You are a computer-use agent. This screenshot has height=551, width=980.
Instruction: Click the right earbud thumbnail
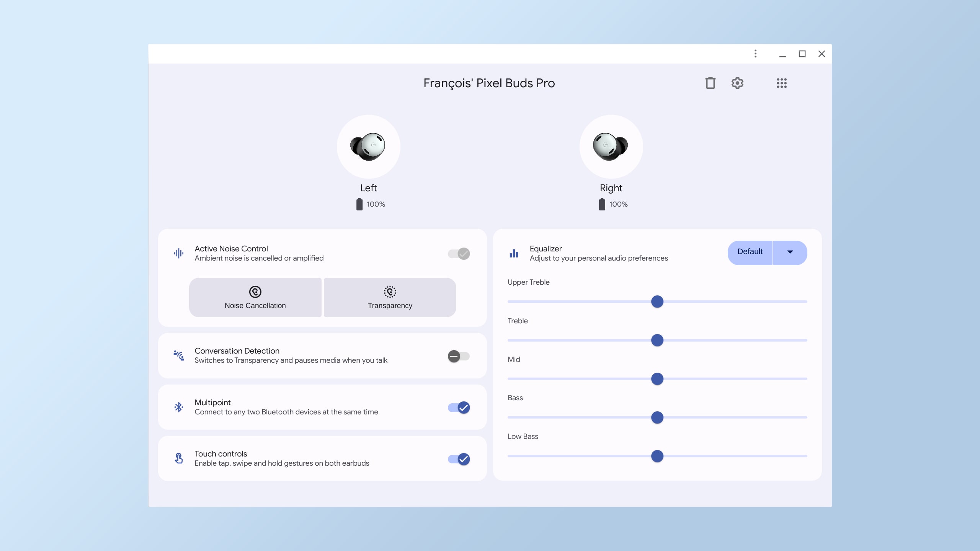611,146
